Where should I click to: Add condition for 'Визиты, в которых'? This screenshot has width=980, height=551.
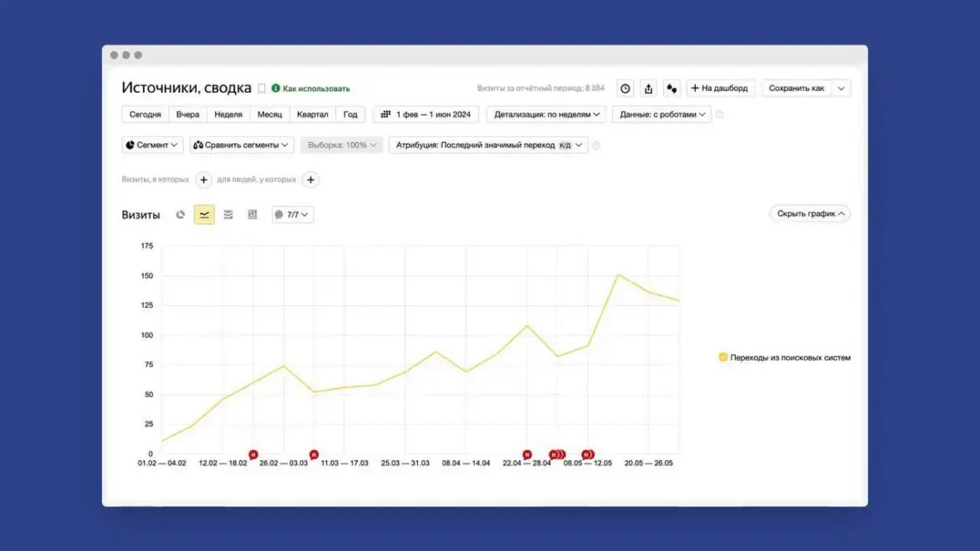click(x=204, y=180)
